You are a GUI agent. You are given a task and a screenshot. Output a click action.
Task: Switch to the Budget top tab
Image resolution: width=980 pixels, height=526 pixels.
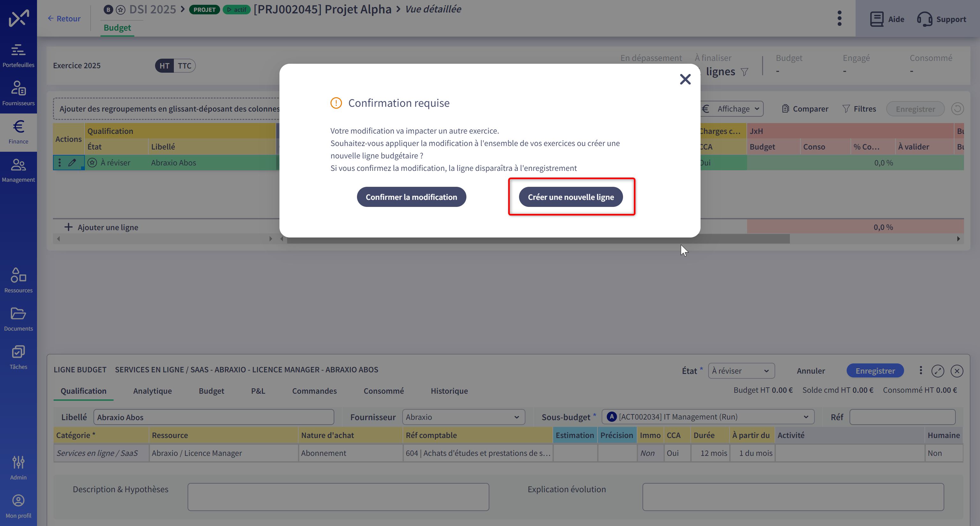point(117,28)
